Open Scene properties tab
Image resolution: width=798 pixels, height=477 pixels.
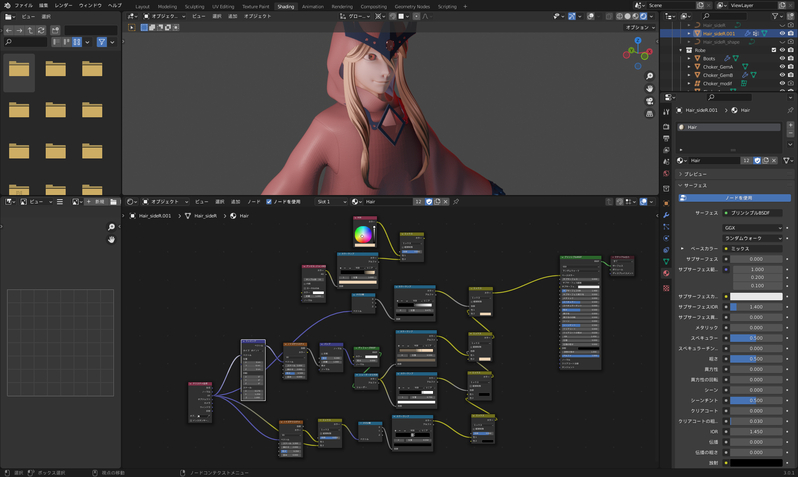pyautogui.click(x=666, y=162)
